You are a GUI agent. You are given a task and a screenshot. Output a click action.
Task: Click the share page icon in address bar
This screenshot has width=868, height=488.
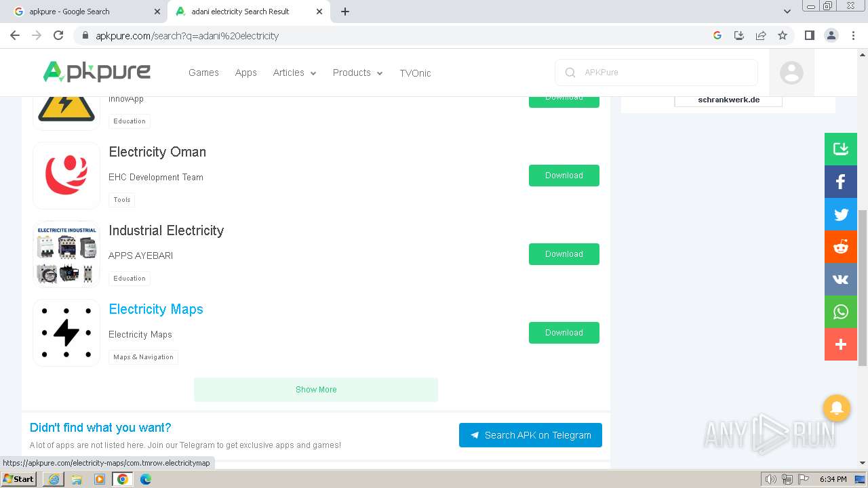[x=761, y=35]
